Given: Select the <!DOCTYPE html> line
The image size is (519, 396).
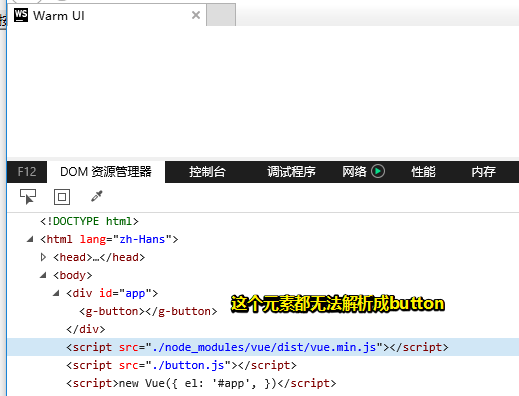Looking at the screenshot, I should 89,221.
